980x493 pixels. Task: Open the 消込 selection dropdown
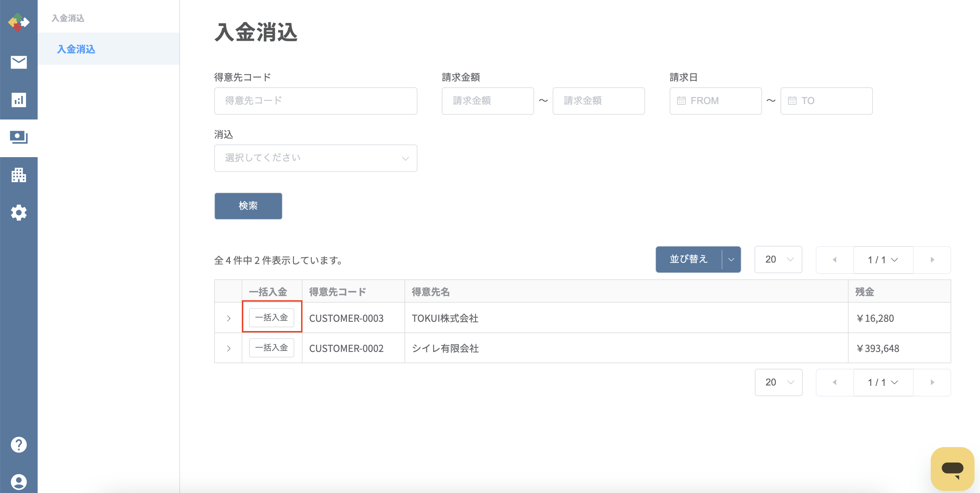315,158
